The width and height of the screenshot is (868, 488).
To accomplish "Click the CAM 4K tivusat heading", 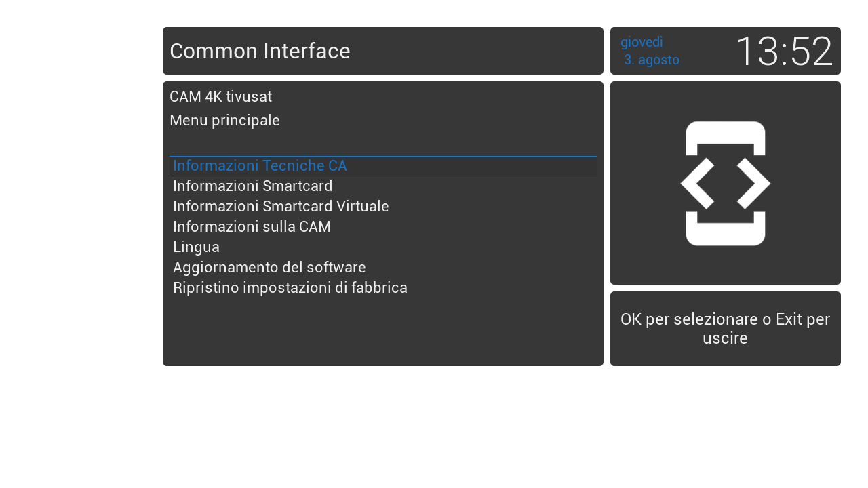I will 220,97.
